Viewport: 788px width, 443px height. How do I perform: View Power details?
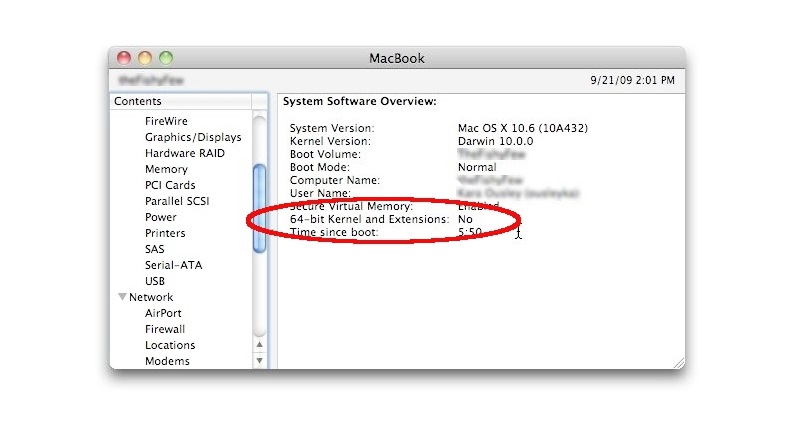click(x=161, y=217)
